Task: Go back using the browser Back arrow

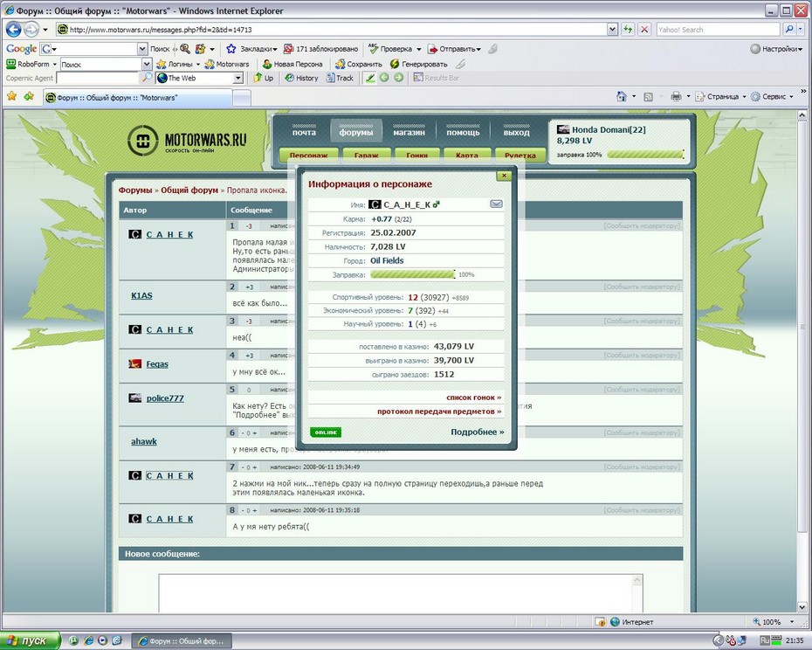Action: tap(13, 30)
